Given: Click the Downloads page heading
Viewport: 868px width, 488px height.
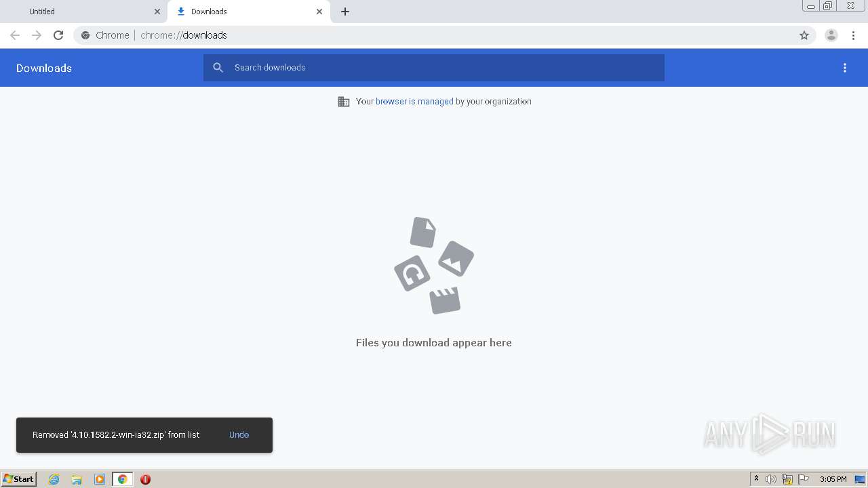Looking at the screenshot, I should coord(44,68).
